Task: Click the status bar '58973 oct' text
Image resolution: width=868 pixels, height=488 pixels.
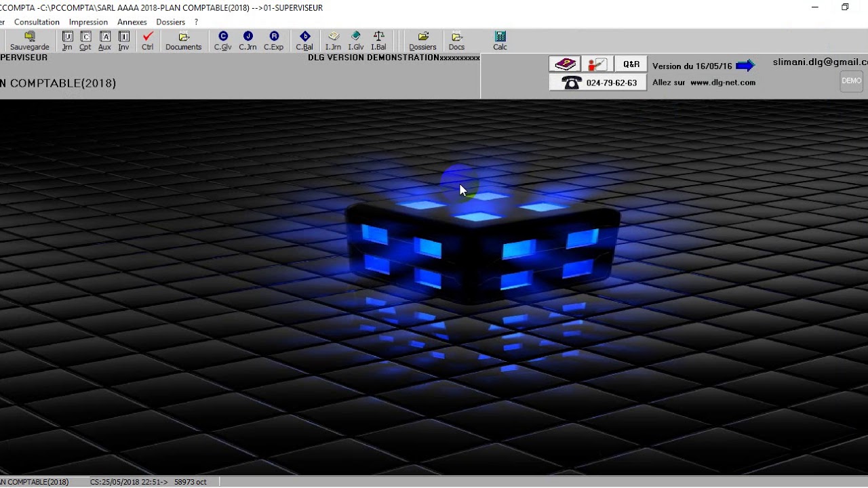Action: click(191, 482)
